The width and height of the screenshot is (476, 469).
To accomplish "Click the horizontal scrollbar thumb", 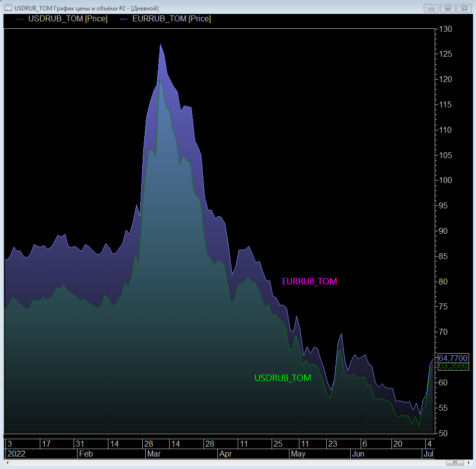I will click(455, 463).
